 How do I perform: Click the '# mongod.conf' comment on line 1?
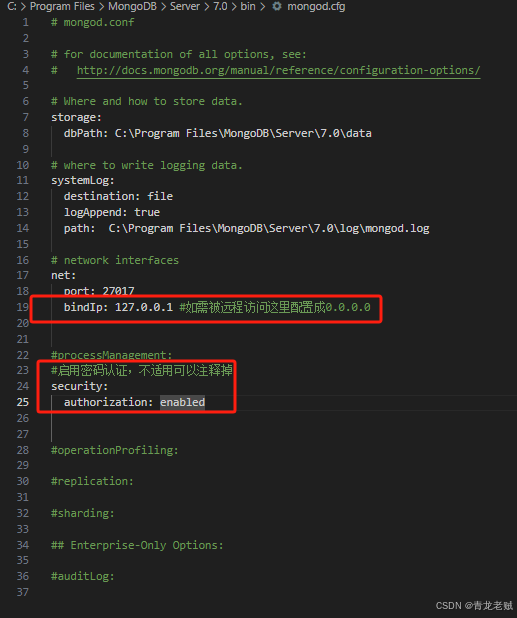(93, 22)
